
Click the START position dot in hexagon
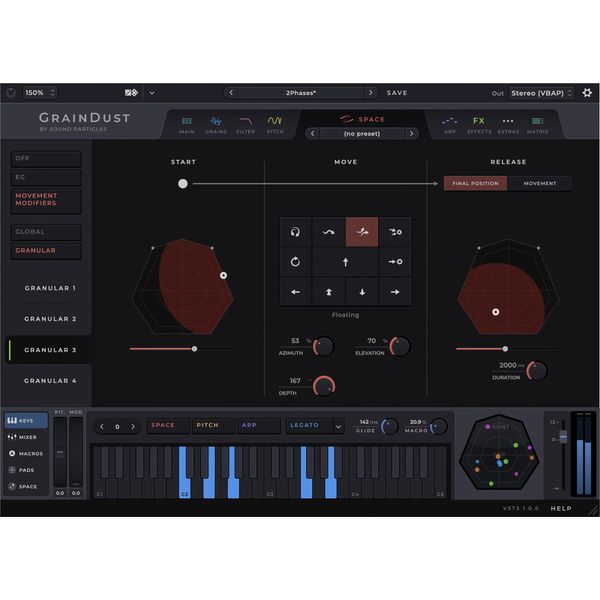[223, 275]
